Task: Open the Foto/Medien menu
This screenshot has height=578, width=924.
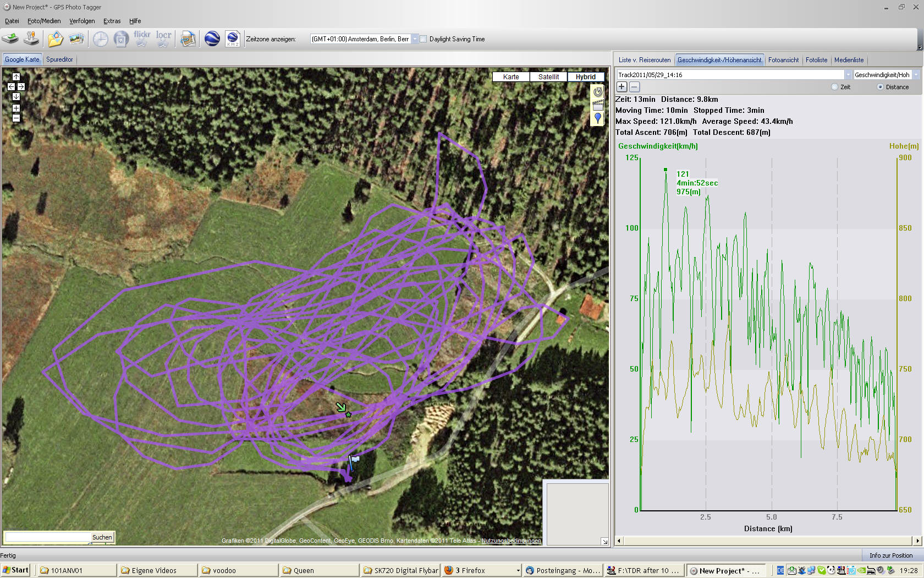Action: coord(44,21)
